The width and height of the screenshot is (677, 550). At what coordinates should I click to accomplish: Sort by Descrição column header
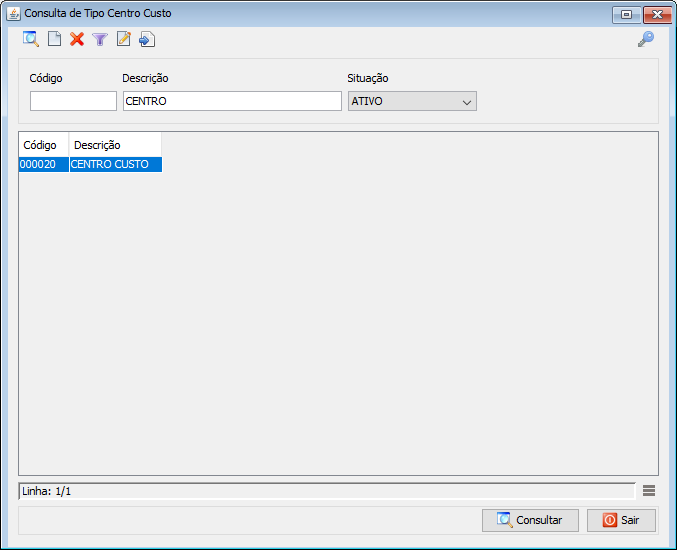click(114, 145)
